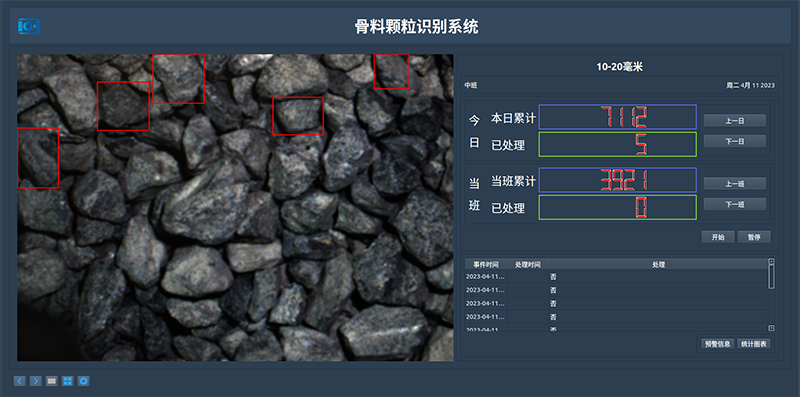Click scroll-up arrow of the event table
This screenshot has width=800, height=397.
coord(771,261)
